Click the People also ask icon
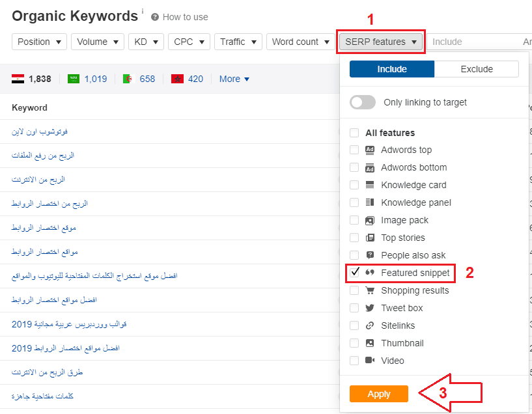Image resolution: width=532 pixels, height=414 pixels. pos(370,255)
